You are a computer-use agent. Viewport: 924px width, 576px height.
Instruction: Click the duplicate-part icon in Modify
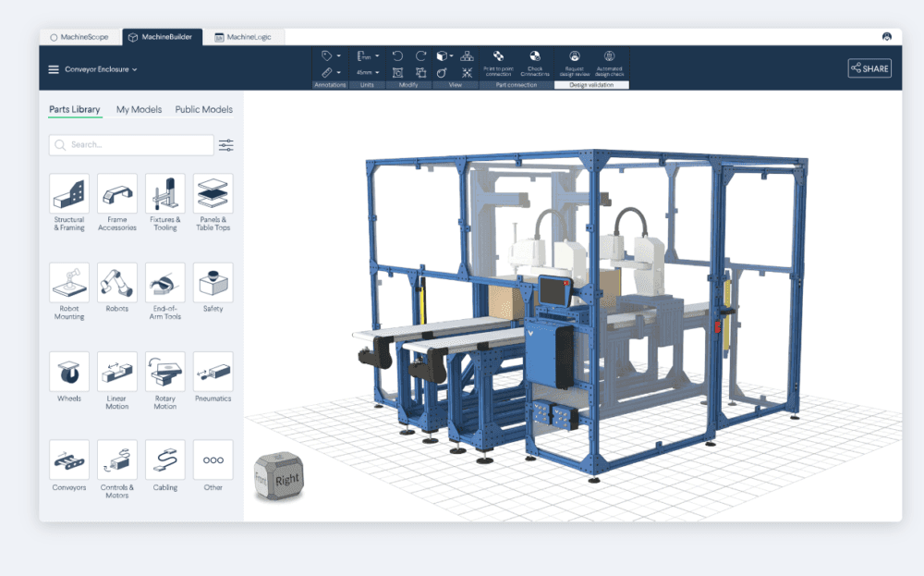pos(420,72)
